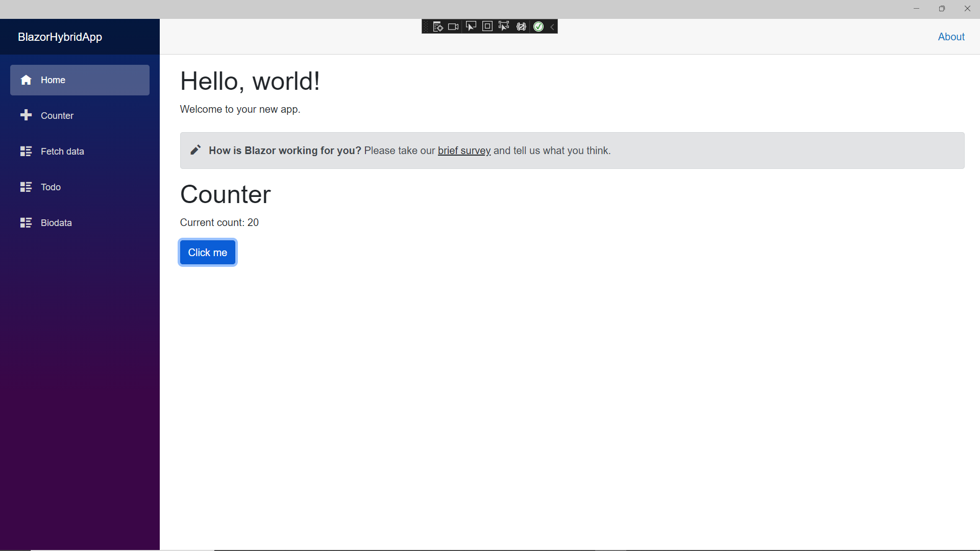The width and height of the screenshot is (980, 551).
Task: Select the Home icon in the sidebar
Action: point(26,80)
